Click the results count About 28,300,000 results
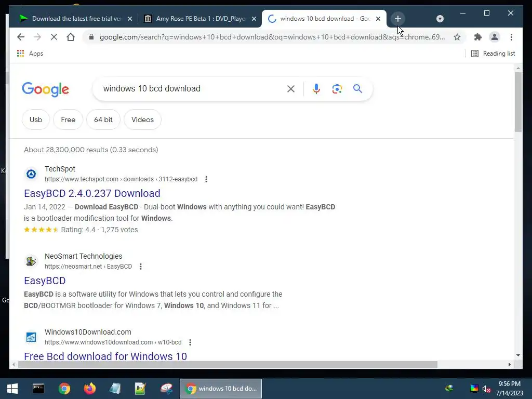Screen dimensions: 532x399 [x=91, y=150]
